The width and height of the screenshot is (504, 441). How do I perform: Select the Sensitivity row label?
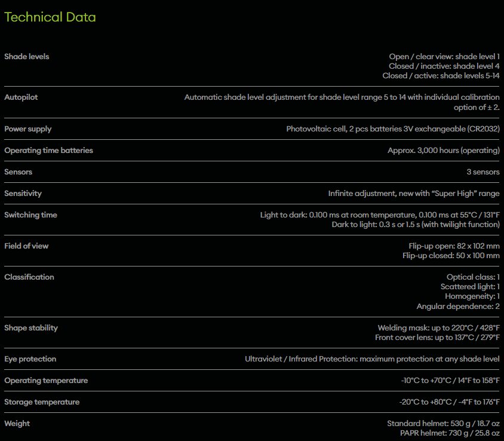tap(23, 194)
